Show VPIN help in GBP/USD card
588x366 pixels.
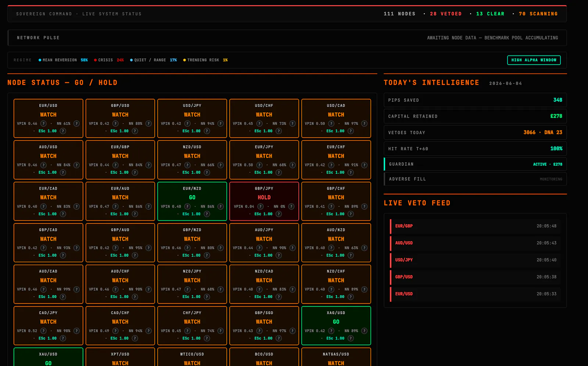[115, 123]
